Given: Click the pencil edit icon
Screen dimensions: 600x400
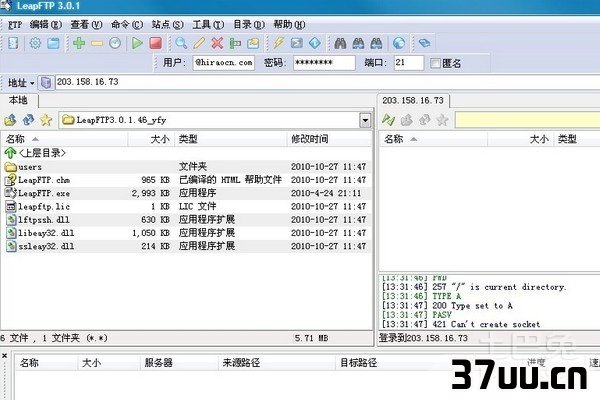Looking at the screenshot, I should click(199, 43).
